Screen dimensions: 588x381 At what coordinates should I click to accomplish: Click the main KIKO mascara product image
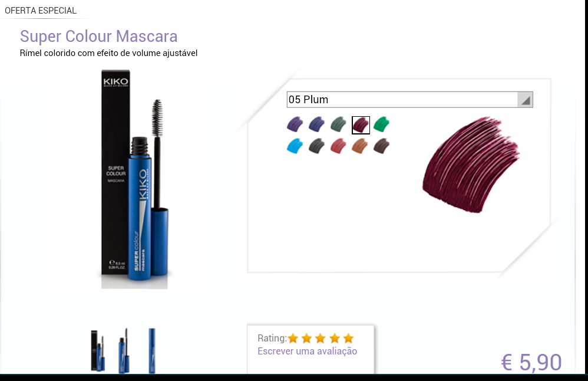(x=135, y=179)
